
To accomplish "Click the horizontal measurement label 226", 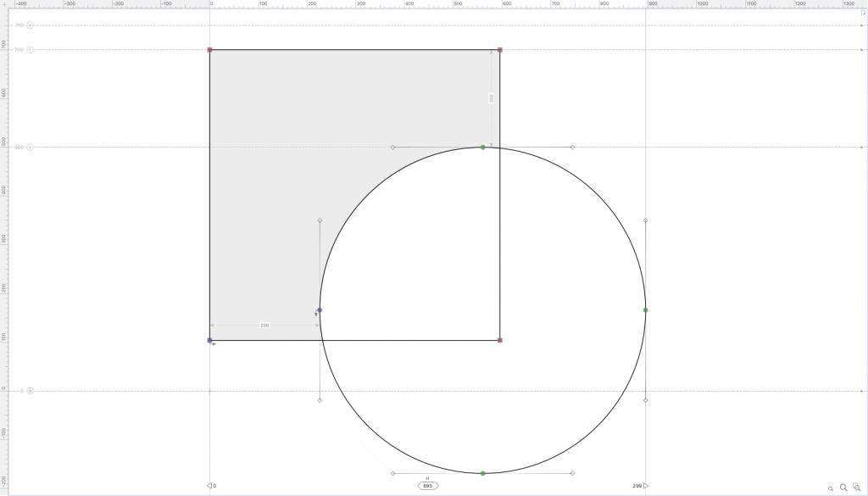I will pos(264,325).
